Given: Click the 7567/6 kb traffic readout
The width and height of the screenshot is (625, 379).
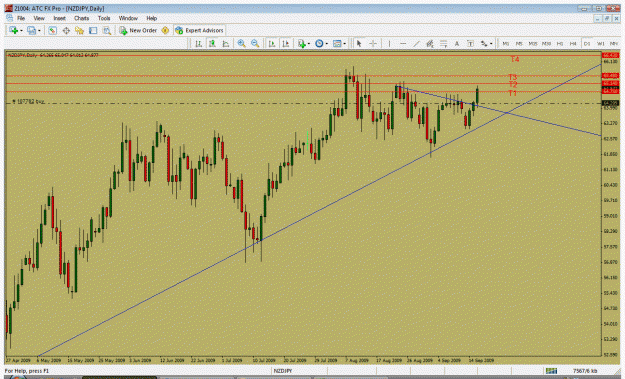Looking at the screenshot, I should [x=585, y=371].
